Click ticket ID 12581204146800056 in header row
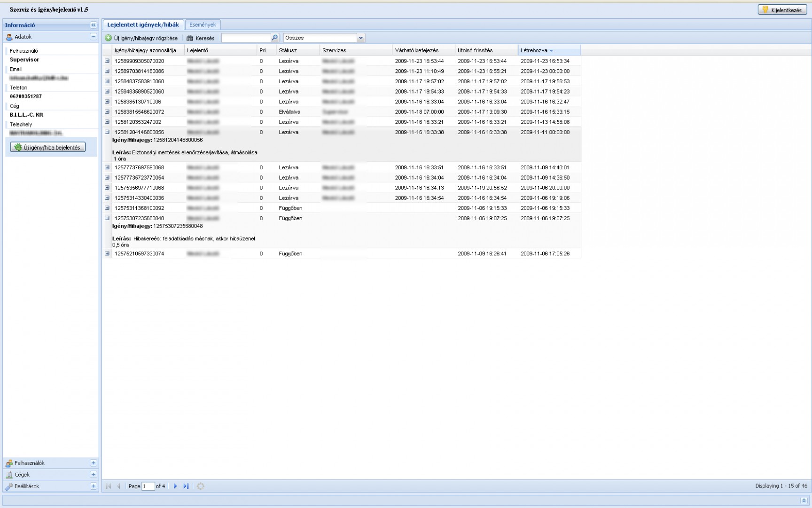Viewport: 812px width, 508px height. (139, 132)
